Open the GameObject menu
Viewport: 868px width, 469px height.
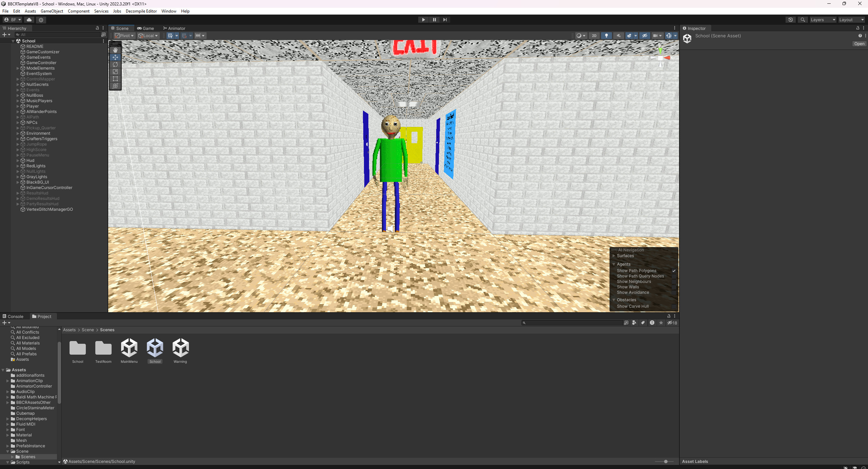52,11
